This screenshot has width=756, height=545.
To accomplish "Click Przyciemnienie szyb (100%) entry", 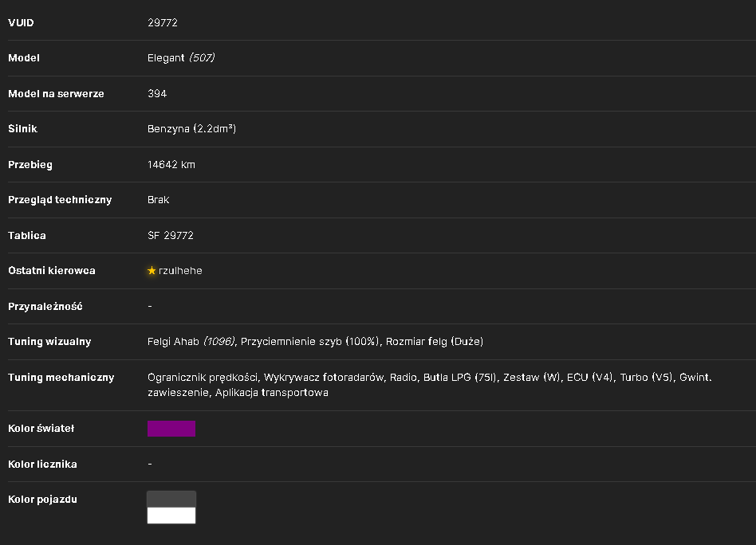I will (309, 341).
